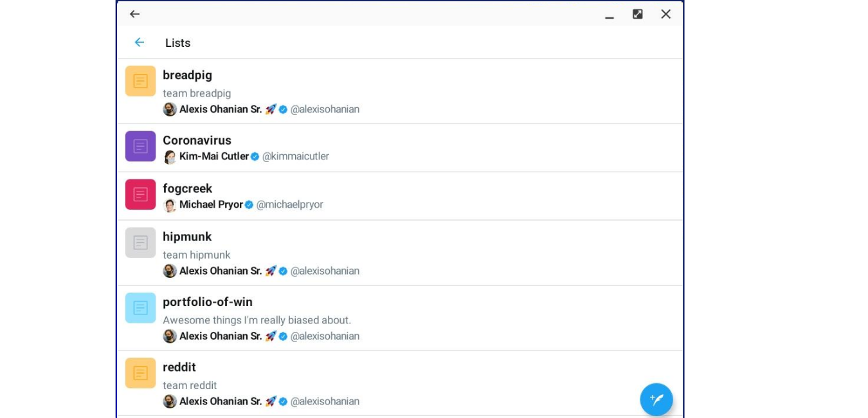Screen dimensions: 868x418
Task: Click the window restore button
Action: 637,14
